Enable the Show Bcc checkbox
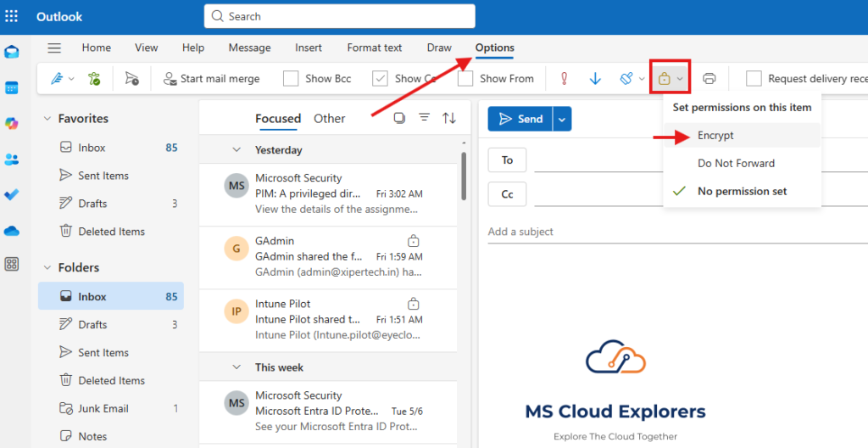 291,79
